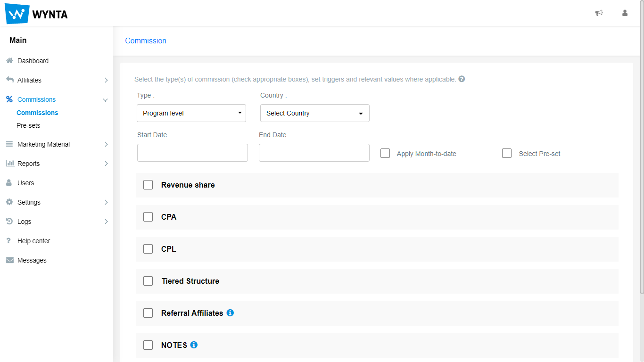Open the announcements megaphone icon
Screen dimensions: 644x362
pyautogui.click(x=599, y=13)
